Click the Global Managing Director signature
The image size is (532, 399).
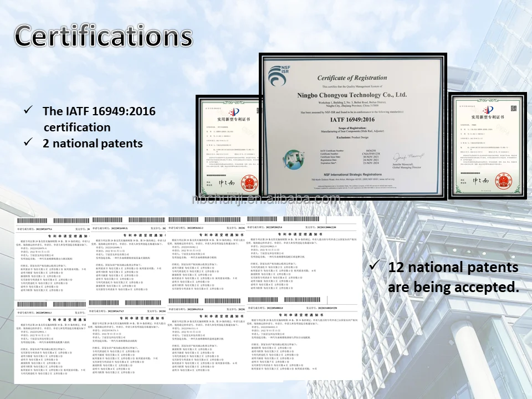click(x=408, y=157)
